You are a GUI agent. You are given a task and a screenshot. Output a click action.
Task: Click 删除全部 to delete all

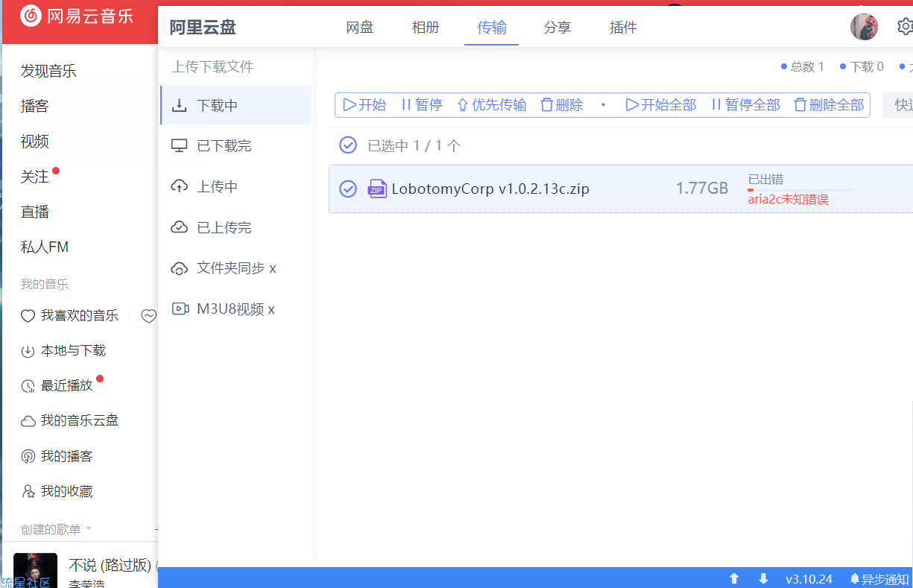coord(829,105)
